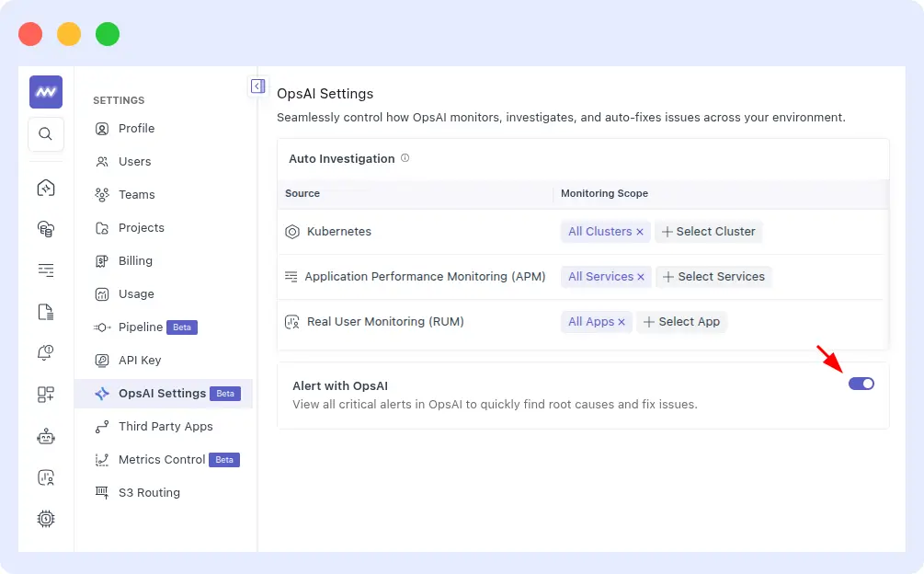924x574 pixels.
Task: Click the Monitoring Scope column header
Action: click(x=604, y=193)
